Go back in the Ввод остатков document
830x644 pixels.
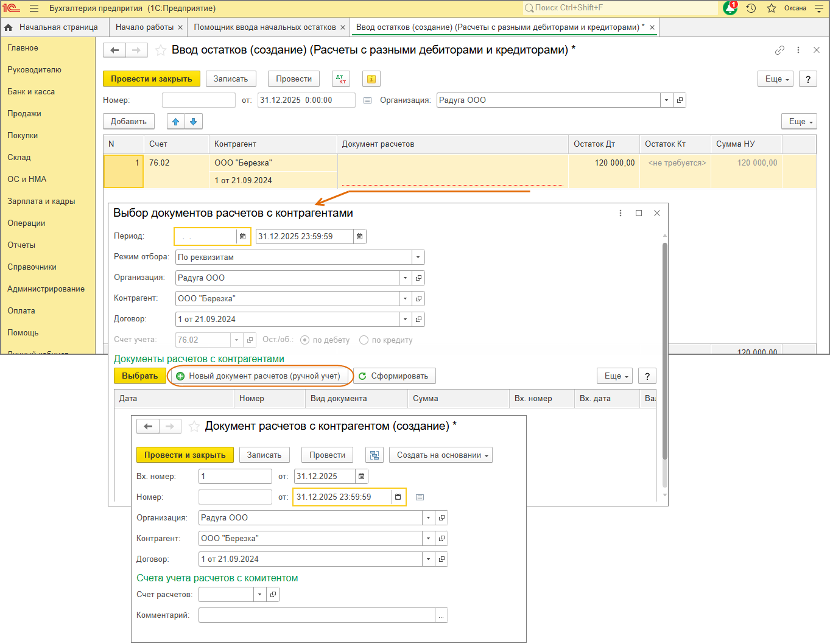coord(114,50)
